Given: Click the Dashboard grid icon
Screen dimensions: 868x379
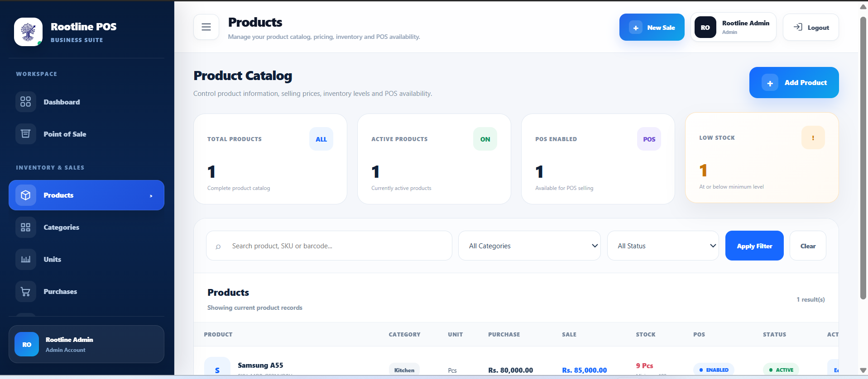Looking at the screenshot, I should pos(26,102).
